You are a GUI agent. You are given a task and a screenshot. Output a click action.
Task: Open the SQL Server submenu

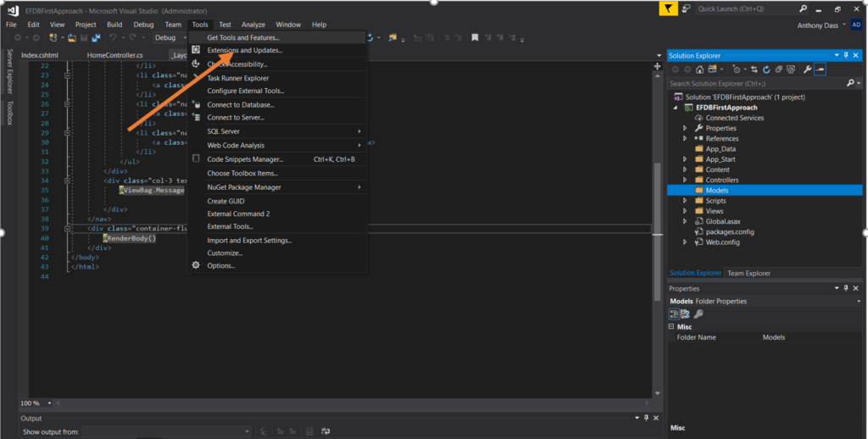pyautogui.click(x=278, y=131)
